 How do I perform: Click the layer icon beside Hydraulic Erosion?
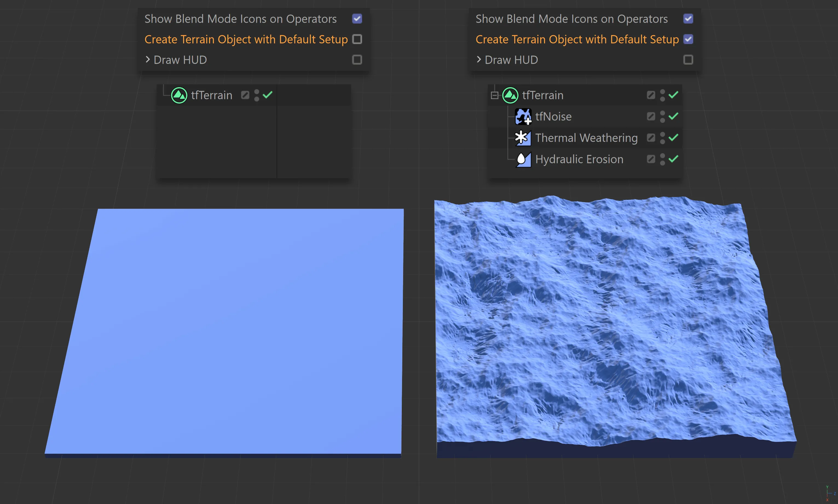tap(651, 159)
